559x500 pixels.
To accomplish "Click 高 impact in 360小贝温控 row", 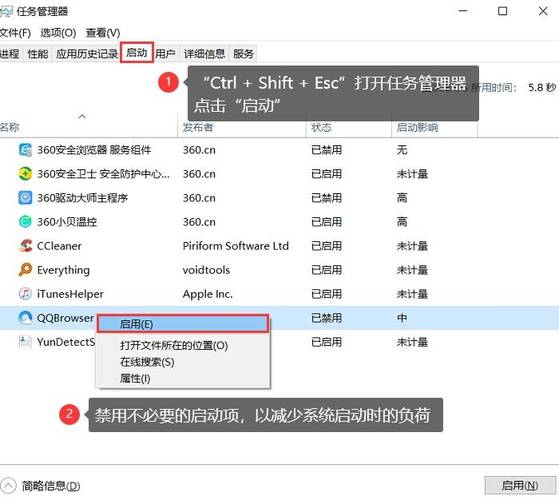I will pyautogui.click(x=402, y=222).
